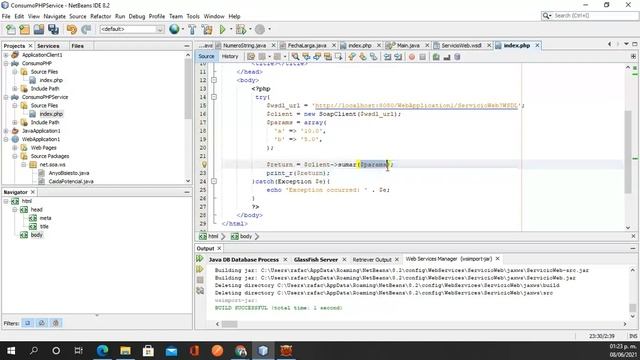Switch to the Services tab
This screenshot has height=360, width=640.
48,46
